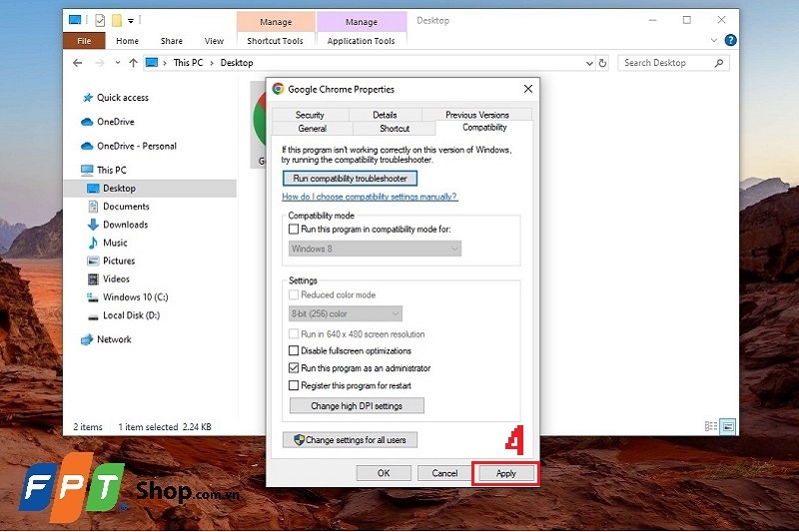This screenshot has height=532, width=799.
Task: Open the File menu
Action: [x=84, y=41]
